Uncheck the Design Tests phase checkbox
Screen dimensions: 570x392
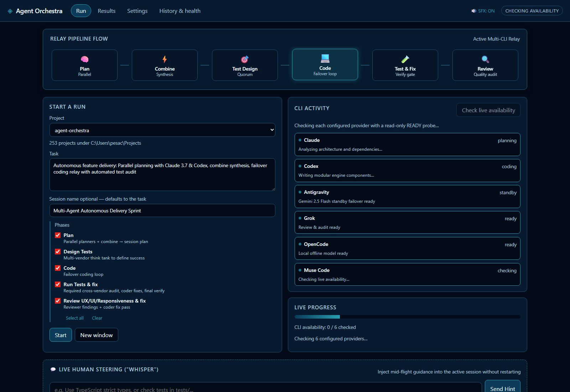click(58, 252)
